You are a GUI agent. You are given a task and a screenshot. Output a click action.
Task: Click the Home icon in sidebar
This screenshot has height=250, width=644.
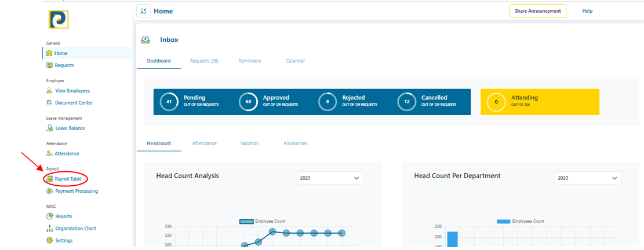pos(49,53)
